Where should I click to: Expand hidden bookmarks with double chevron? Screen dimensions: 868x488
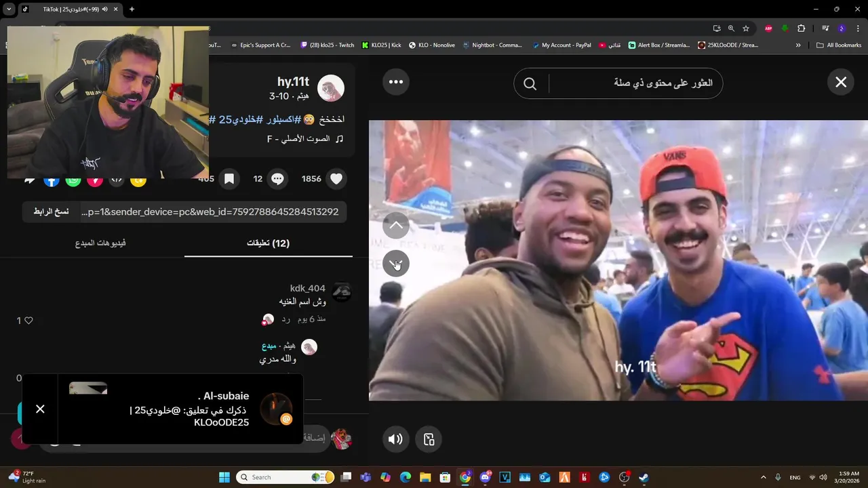click(x=798, y=45)
